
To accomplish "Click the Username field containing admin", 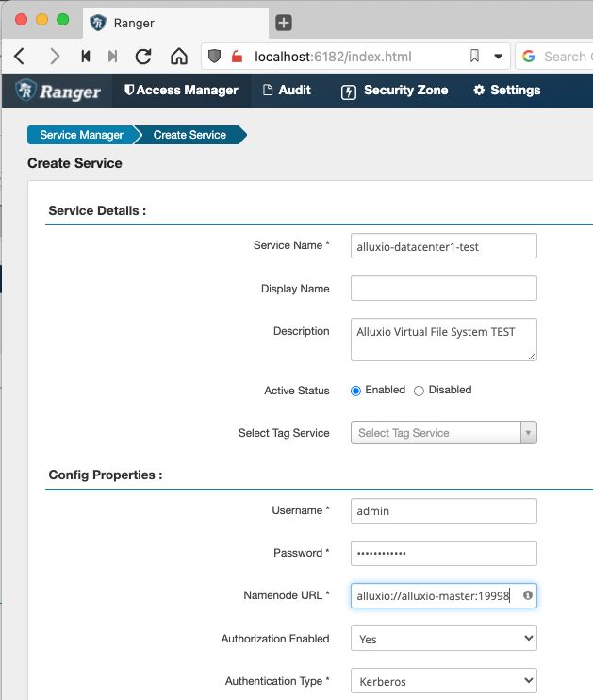I will coord(443,510).
